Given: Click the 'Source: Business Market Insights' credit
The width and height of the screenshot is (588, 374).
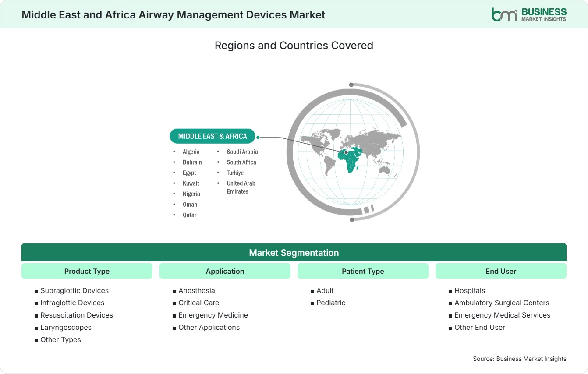Looking at the screenshot, I should click(520, 359).
